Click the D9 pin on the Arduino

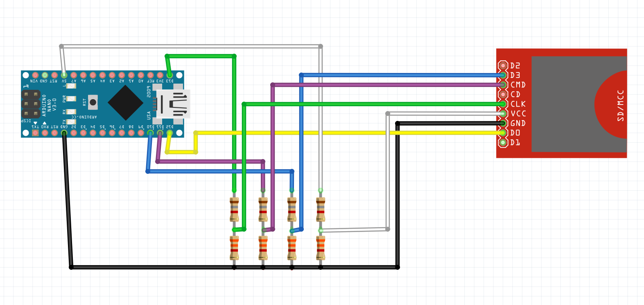pos(141,133)
